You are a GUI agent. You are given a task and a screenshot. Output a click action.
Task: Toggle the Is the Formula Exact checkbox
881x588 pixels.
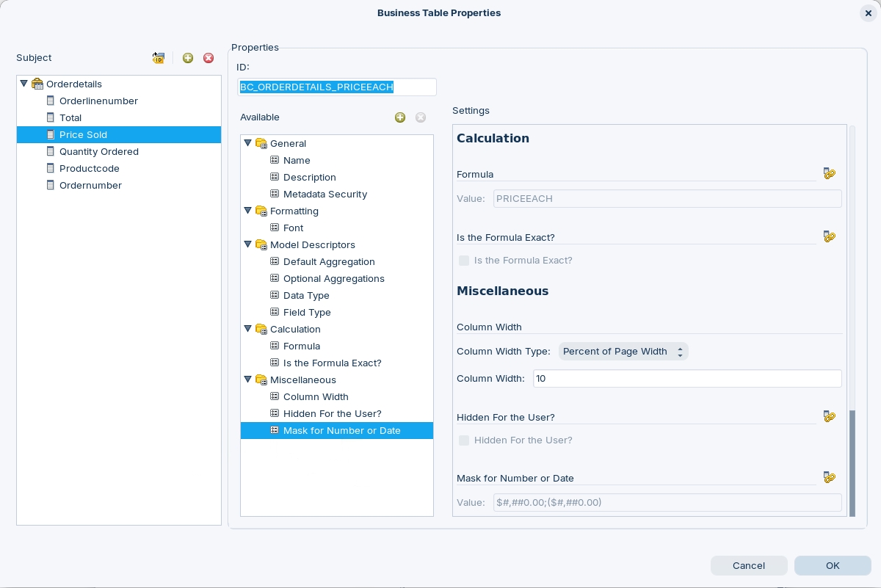click(x=464, y=261)
